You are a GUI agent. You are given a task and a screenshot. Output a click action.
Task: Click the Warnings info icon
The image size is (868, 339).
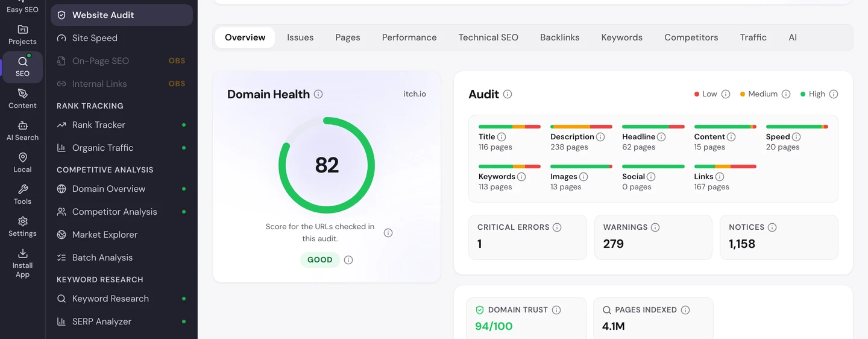[x=655, y=227]
